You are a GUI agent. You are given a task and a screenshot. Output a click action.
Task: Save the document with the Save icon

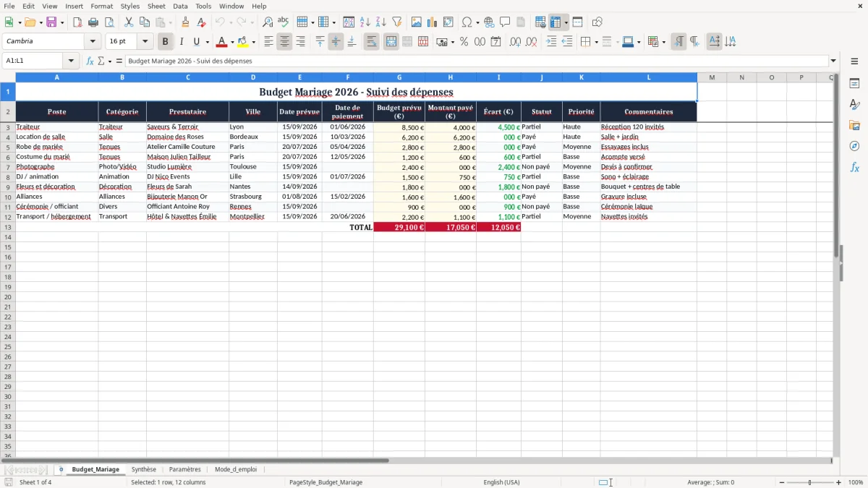[51, 22]
